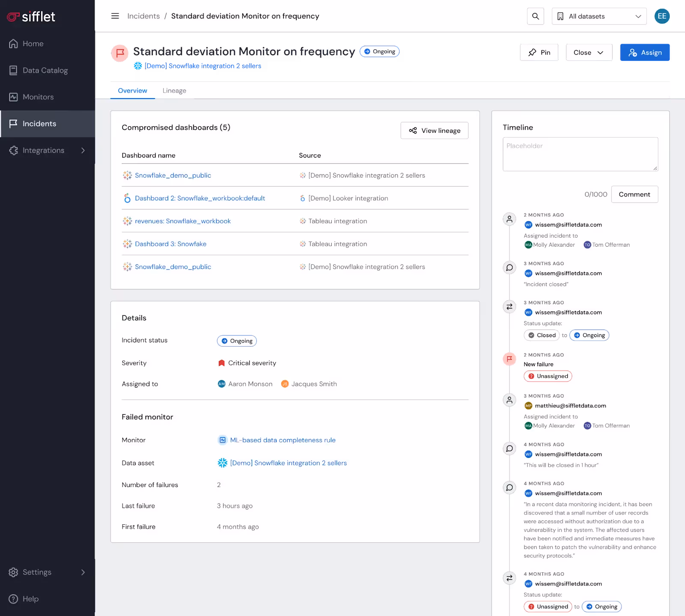Click the Snowflake icon under the incident title
Viewport: 685px width, 616px height.
(x=138, y=66)
